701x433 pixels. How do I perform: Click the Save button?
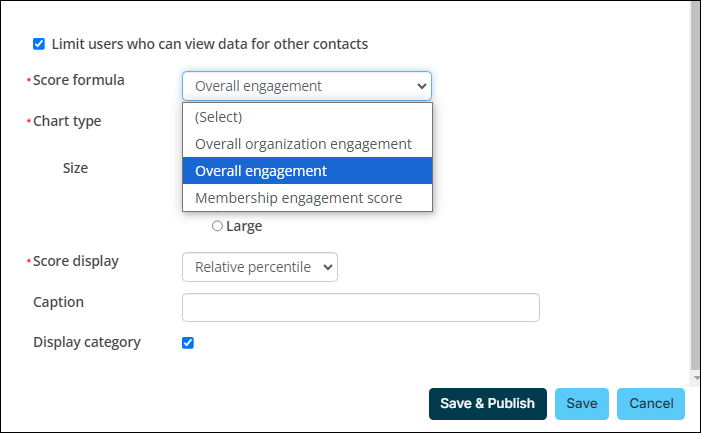tap(582, 404)
